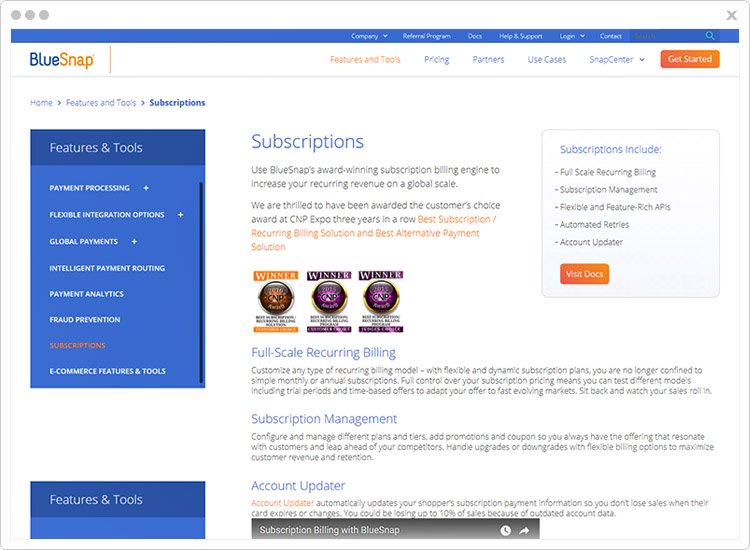Click the orange 2016 CNP Winner badge
750x550 pixels.
pyautogui.click(x=276, y=301)
